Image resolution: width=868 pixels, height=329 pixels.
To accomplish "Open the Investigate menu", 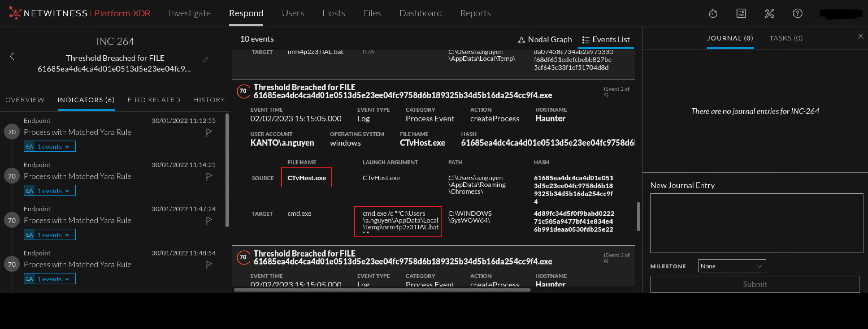I will (x=189, y=13).
